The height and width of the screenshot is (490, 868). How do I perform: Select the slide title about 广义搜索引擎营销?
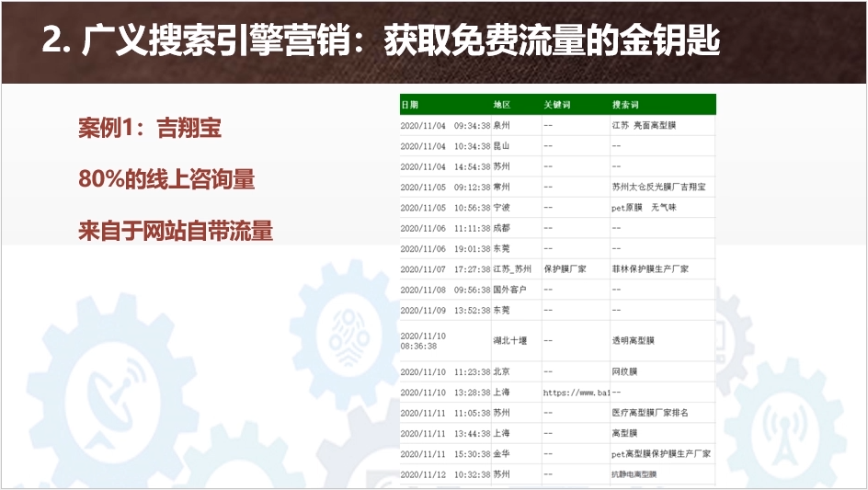[x=381, y=40]
